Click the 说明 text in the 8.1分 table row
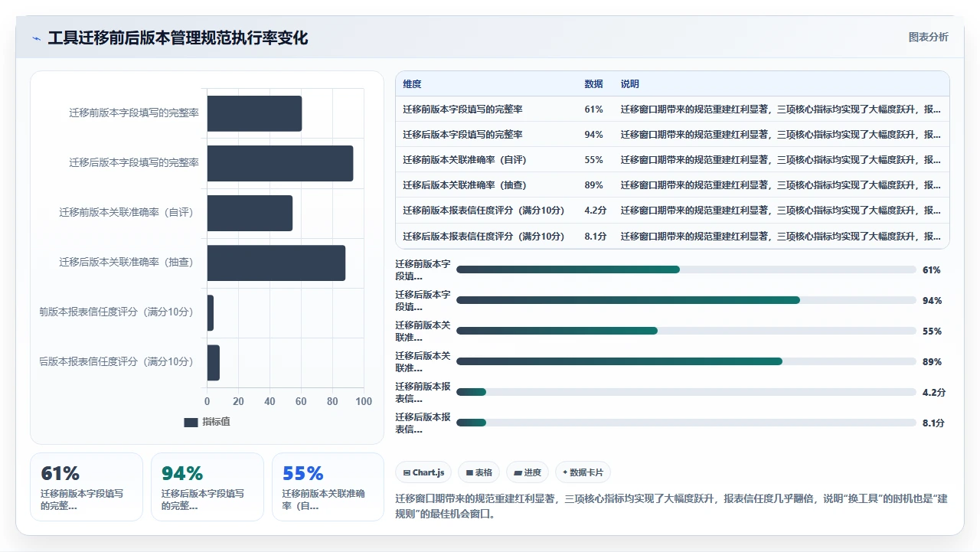This screenshot has width=980, height=552. (780, 236)
